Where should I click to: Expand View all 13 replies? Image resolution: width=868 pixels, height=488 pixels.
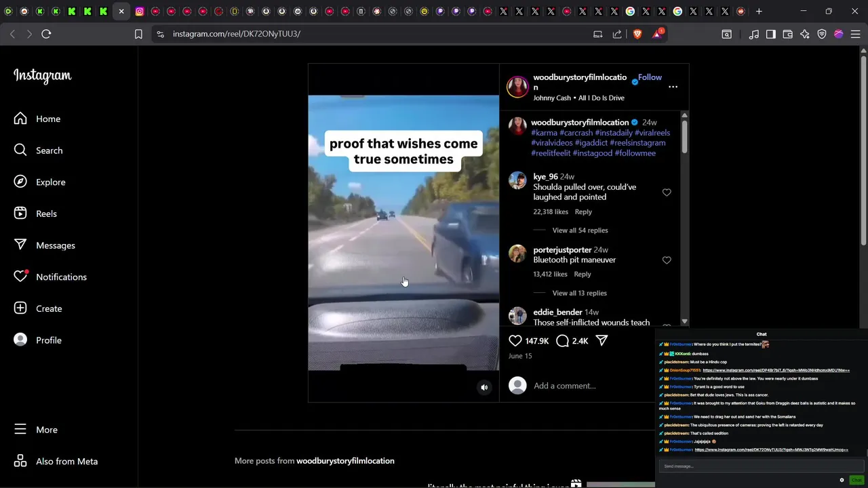(x=579, y=293)
